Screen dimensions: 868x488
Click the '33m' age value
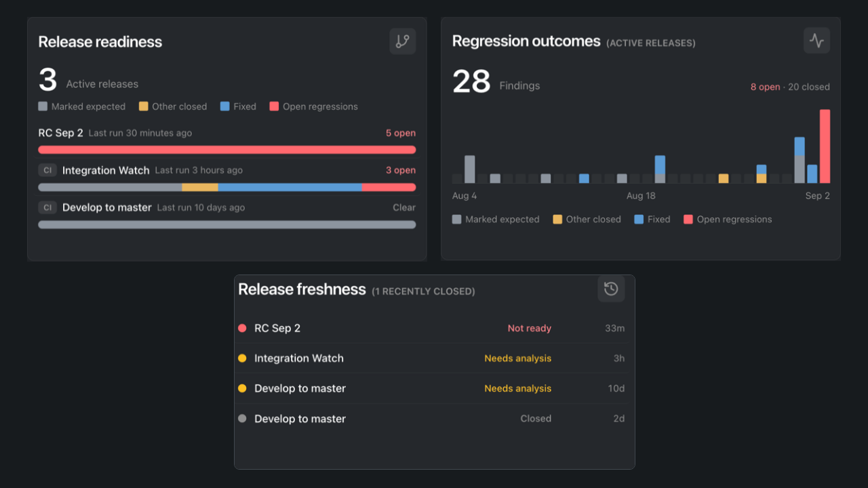615,328
